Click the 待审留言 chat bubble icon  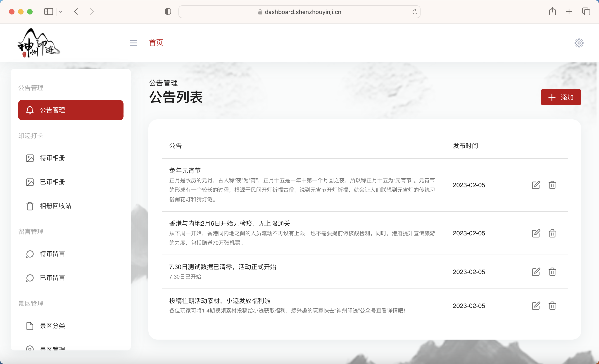click(30, 254)
